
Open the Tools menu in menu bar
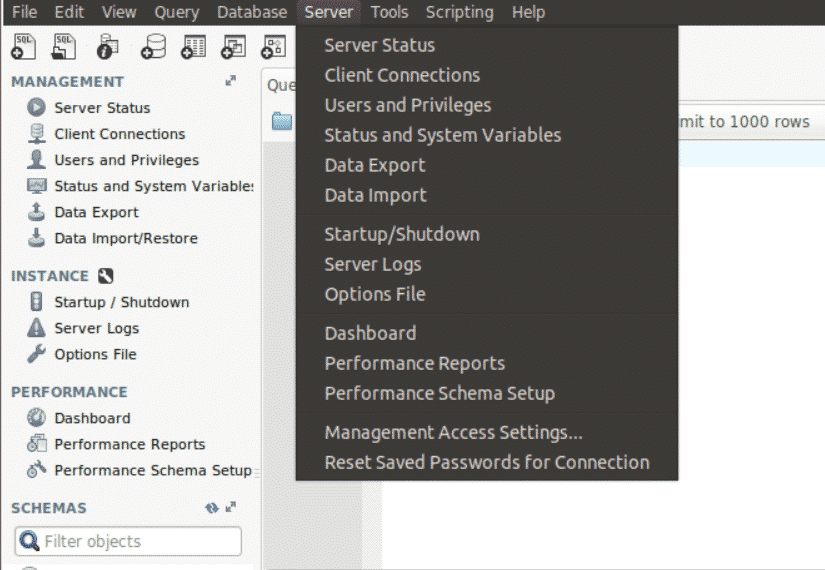[x=389, y=12]
